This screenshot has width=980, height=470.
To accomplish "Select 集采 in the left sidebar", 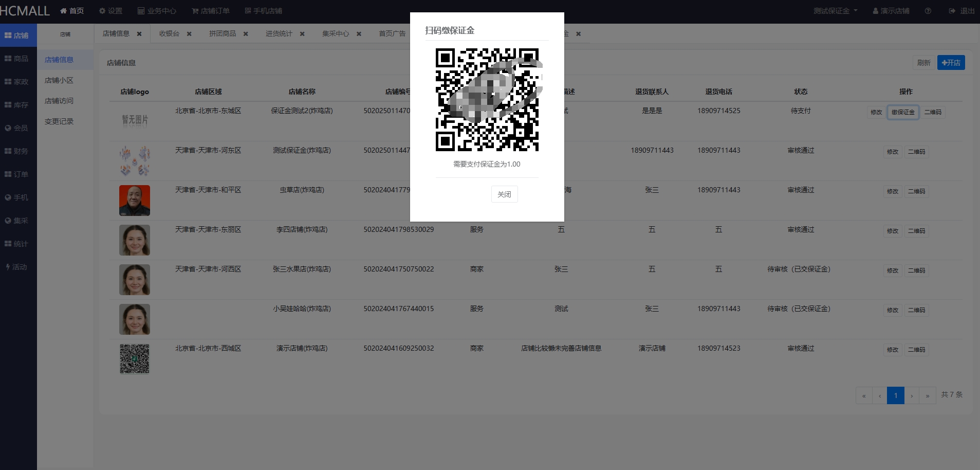I will click(x=18, y=221).
